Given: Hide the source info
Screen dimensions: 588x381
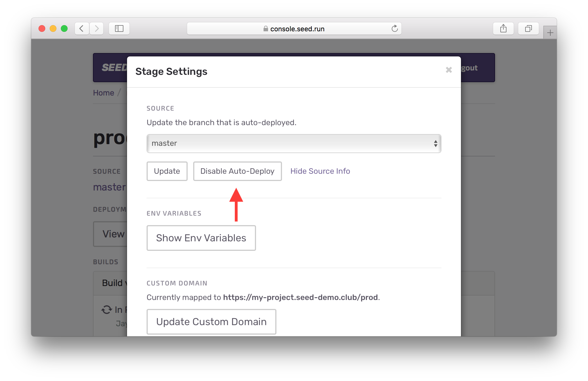Looking at the screenshot, I should (320, 171).
